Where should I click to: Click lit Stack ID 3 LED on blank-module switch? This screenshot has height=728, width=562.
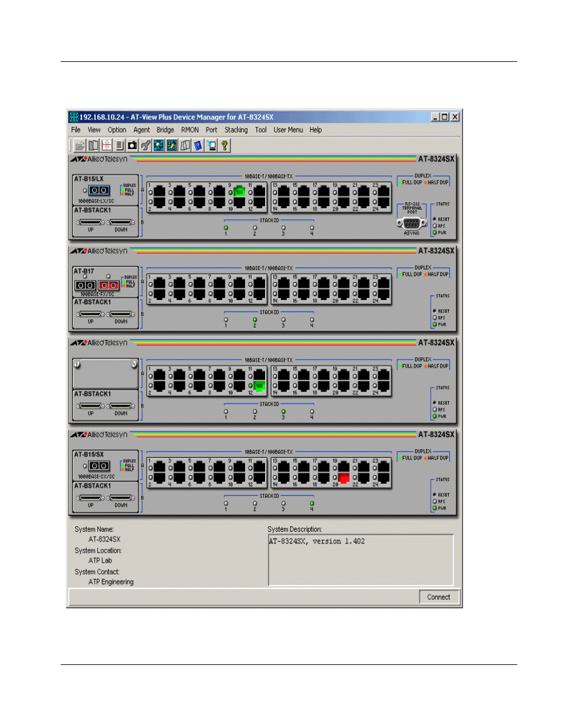coord(283,411)
